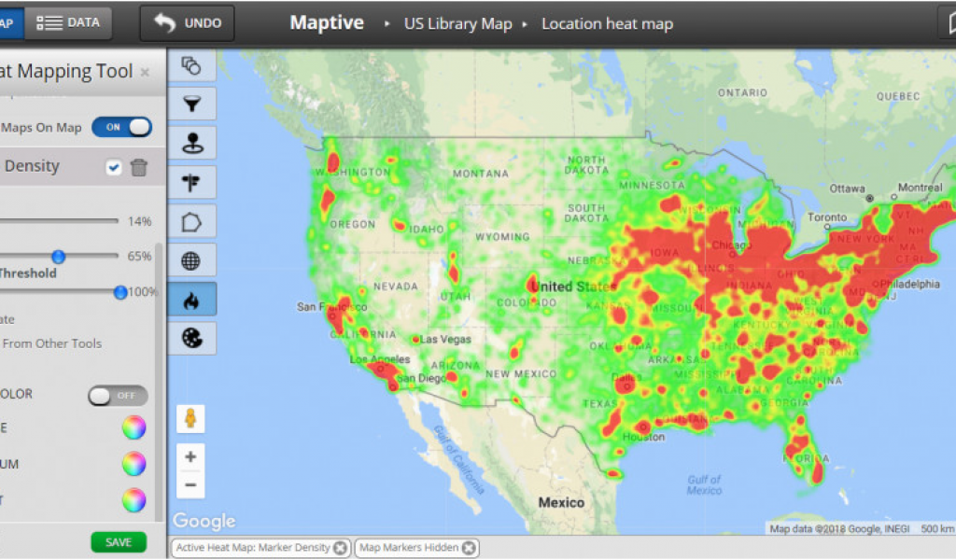Viewport: 956px width, 560px height.
Task: Click the Gulf of California label
Action: tap(459, 459)
